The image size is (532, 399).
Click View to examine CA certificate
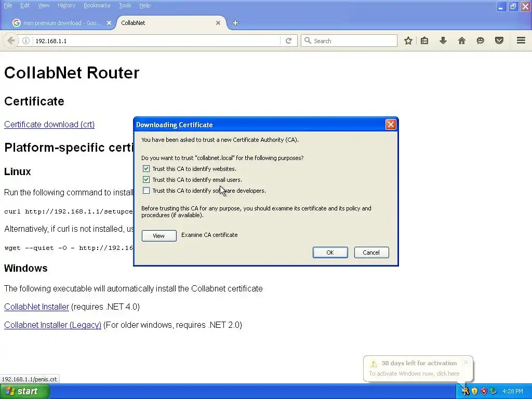point(159,235)
